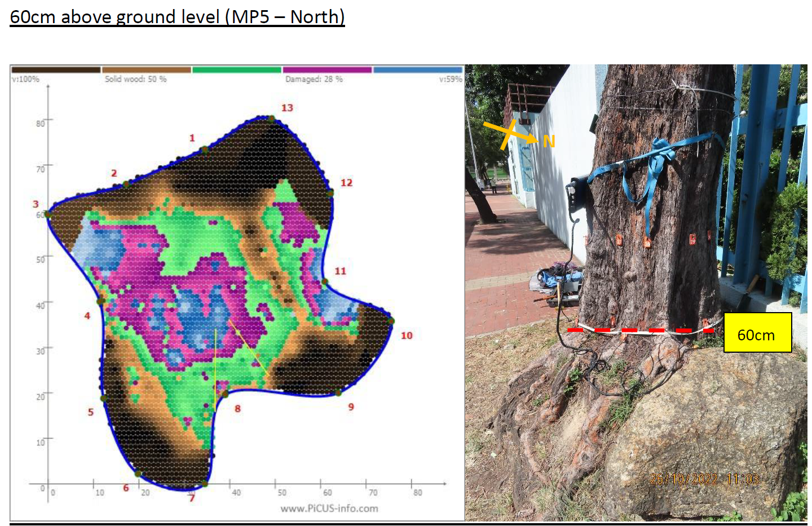Select sensor point label 13
The width and height of the screenshot is (812, 526).
tap(287, 108)
